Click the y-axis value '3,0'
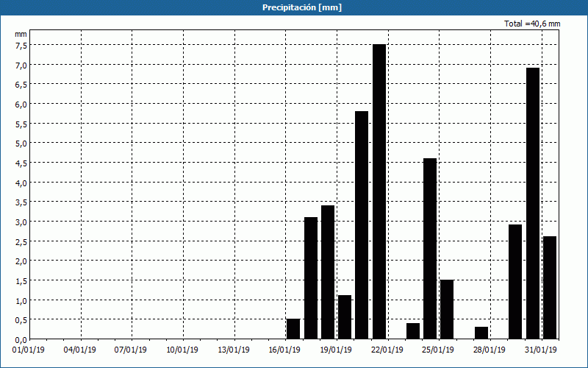Screen dimensions: 588x368 point(21,222)
